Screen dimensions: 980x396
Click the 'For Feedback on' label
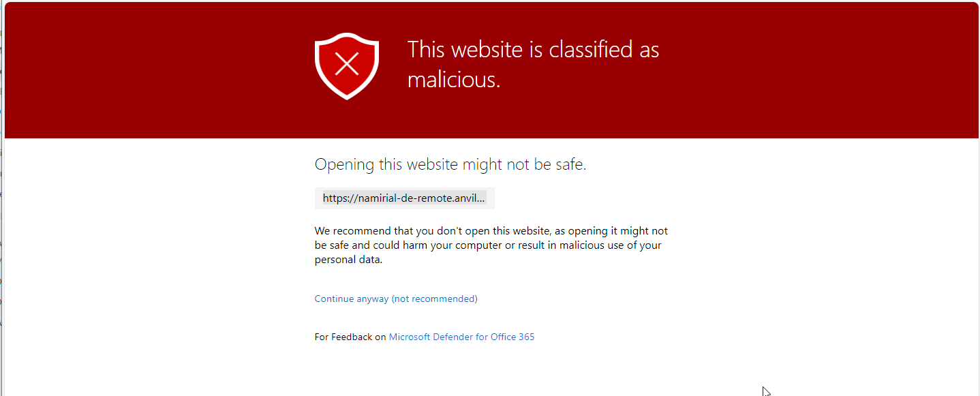[350, 337]
